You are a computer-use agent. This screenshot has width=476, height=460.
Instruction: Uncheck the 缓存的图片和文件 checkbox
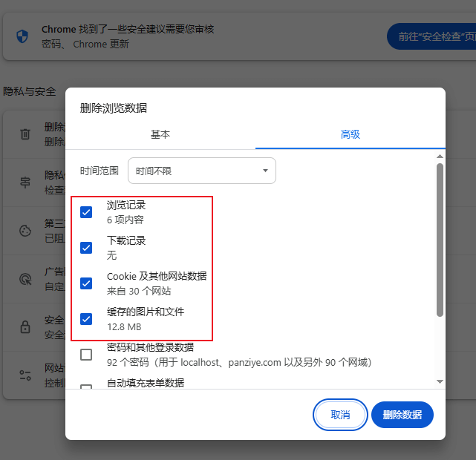(86, 319)
